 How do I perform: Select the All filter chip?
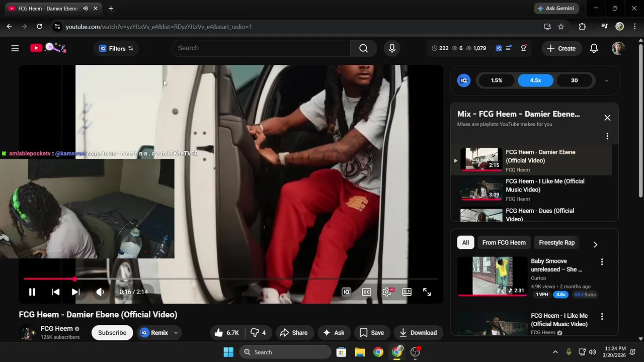[465, 243]
